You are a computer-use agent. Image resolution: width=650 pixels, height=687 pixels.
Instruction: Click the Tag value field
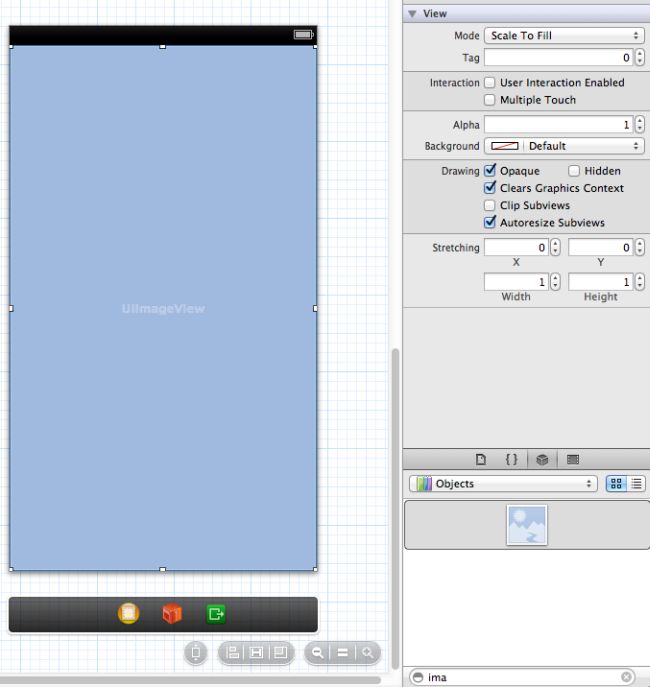[x=559, y=57]
